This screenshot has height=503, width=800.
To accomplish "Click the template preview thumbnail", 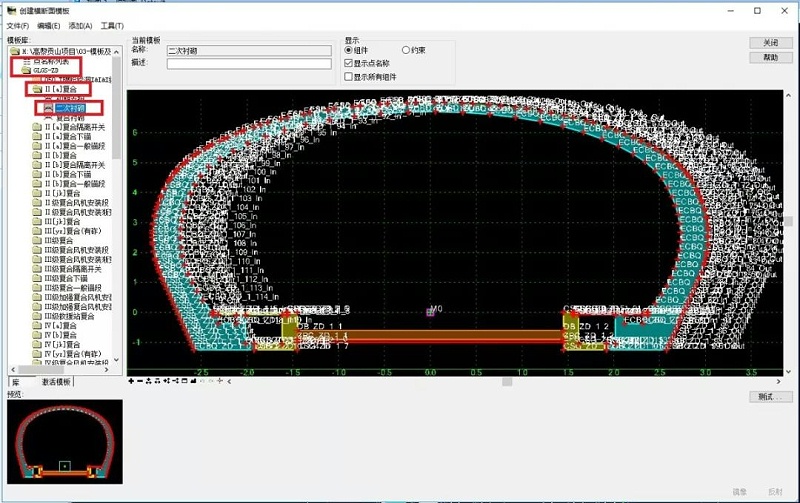I will (x=65, y=442).
